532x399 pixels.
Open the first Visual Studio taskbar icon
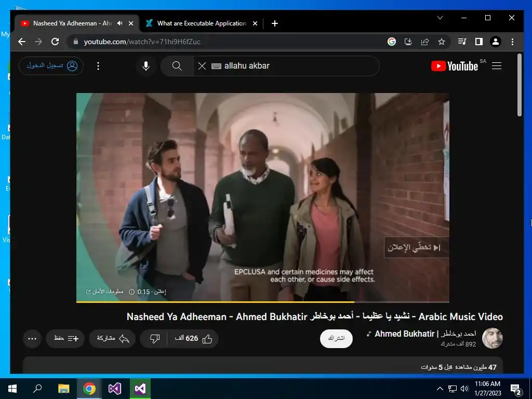click(x=115, y=389)
